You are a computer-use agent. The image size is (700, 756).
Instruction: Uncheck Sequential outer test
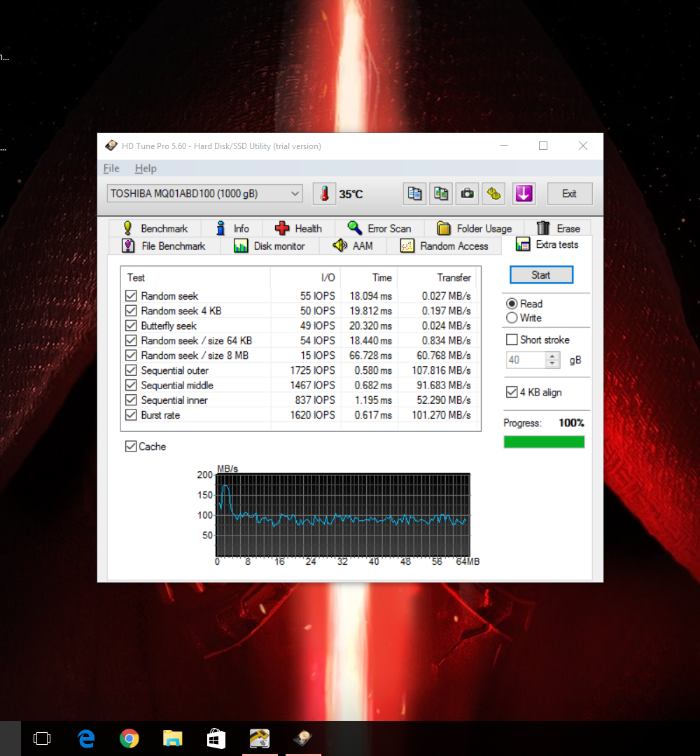131,370
